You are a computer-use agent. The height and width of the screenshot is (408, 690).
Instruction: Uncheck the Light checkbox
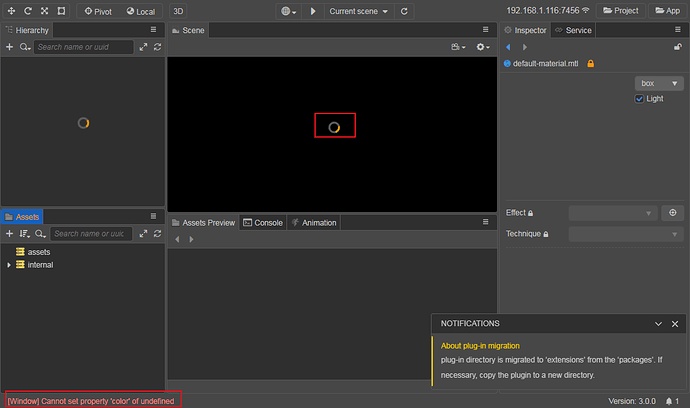point(639,99)
